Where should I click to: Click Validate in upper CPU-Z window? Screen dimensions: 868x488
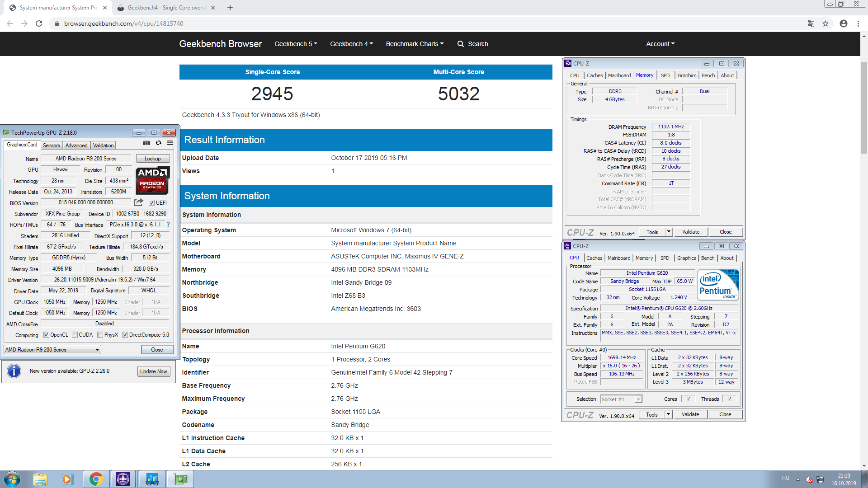691,232
